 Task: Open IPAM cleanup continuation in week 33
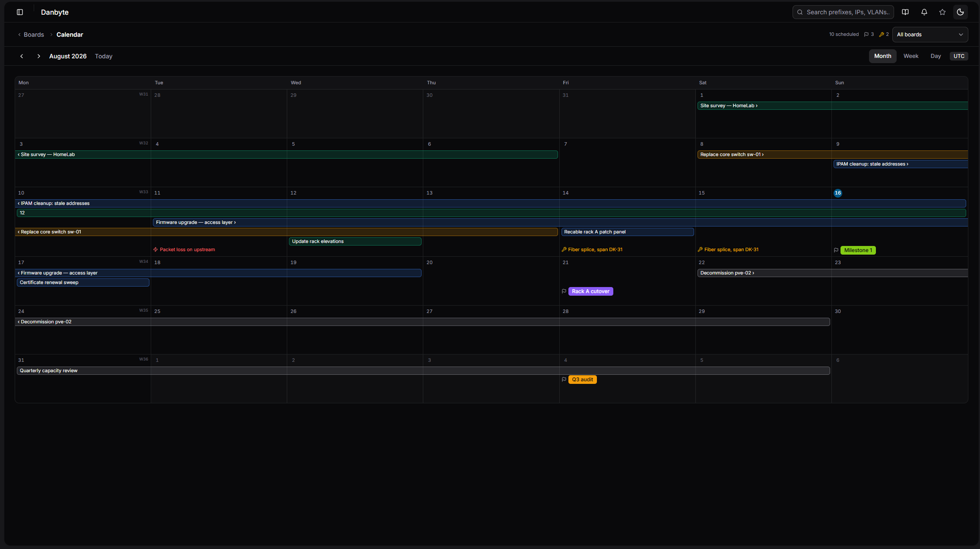click(491, 203)
